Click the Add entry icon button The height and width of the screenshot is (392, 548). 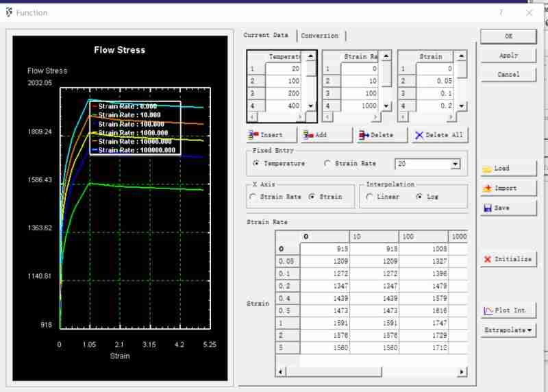pyautogui.click(x=326, y=135)
